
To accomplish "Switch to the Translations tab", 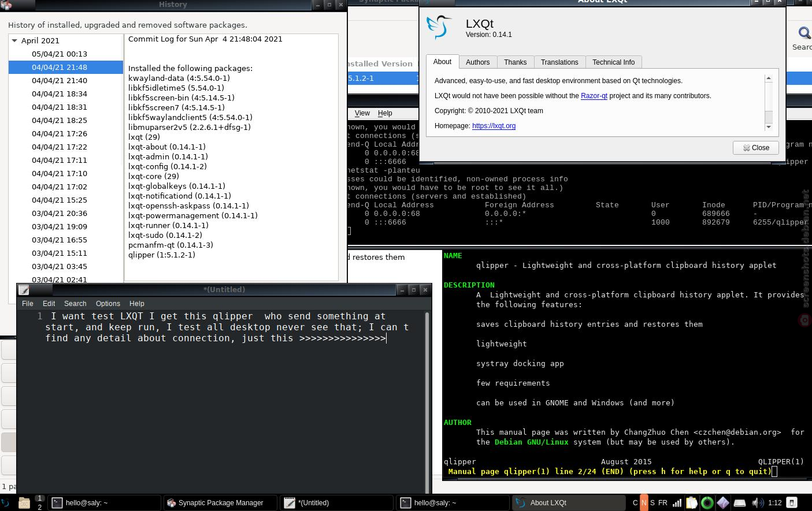I will 559,62.
